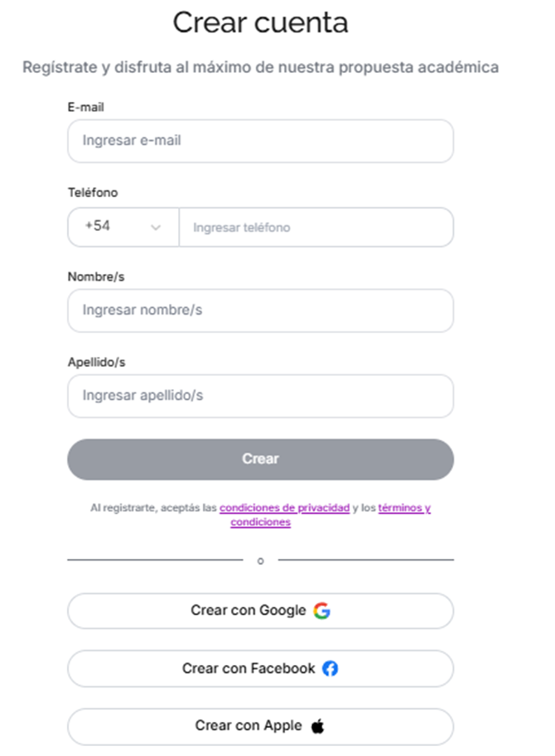Image resolution: width=555 pixels, height=756 pixels.
Task: Open the +54 country code selector
Action: 123,227
